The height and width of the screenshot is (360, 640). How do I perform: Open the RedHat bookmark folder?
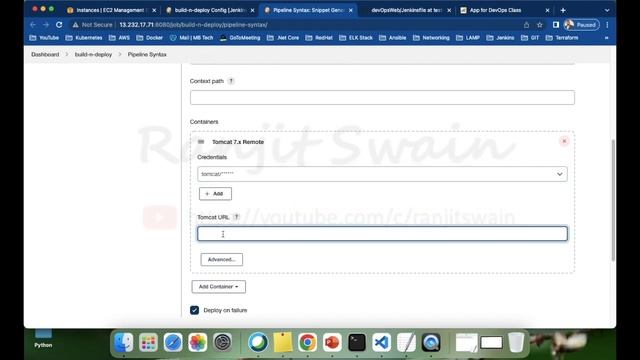point(319,38)
